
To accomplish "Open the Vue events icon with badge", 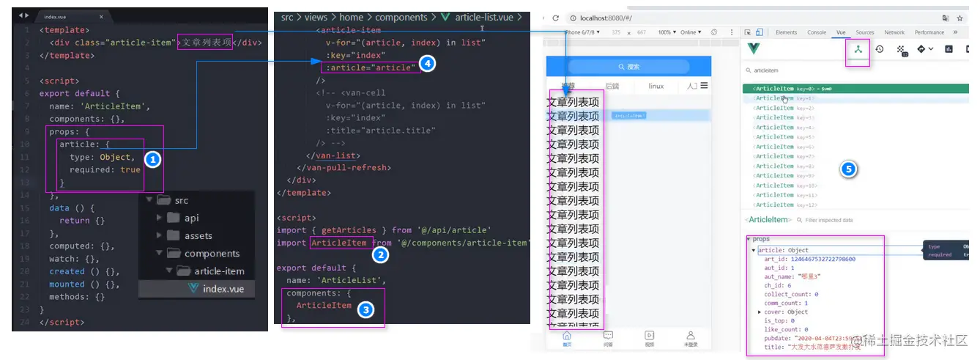I will (902, 50).
